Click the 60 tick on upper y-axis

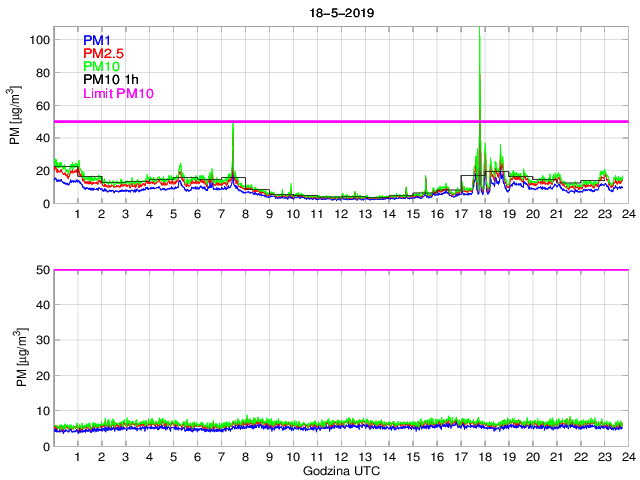[x=42, y=105]
